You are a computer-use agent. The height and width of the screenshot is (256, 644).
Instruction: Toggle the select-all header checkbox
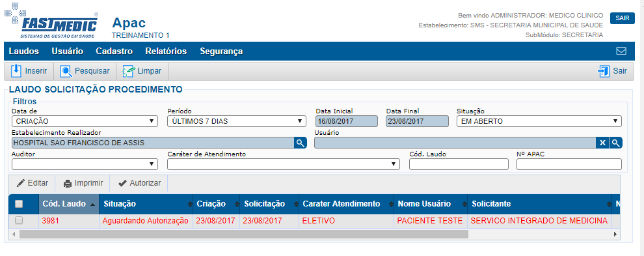19,204
